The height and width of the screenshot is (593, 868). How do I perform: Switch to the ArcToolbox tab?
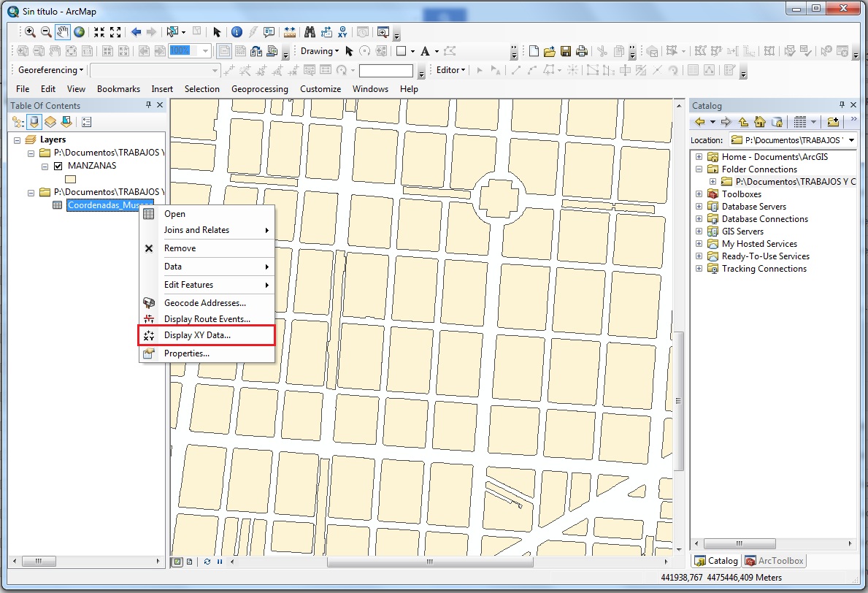775,560
